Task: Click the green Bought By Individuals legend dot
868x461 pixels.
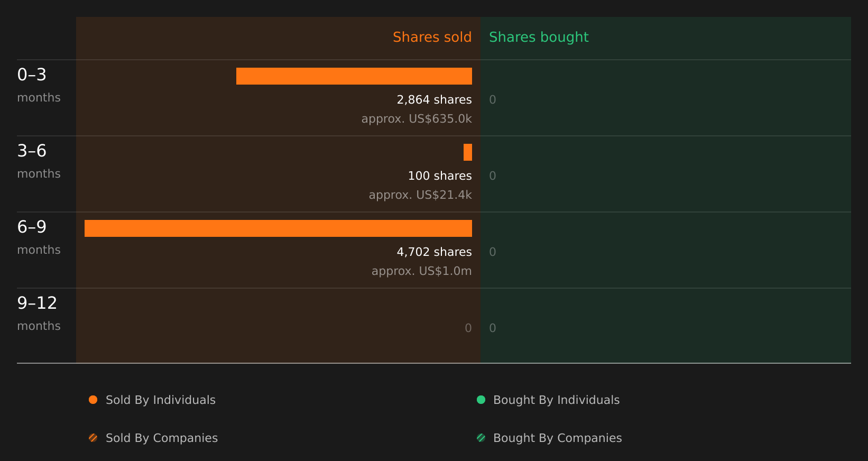Action: [x=481, y=400]
